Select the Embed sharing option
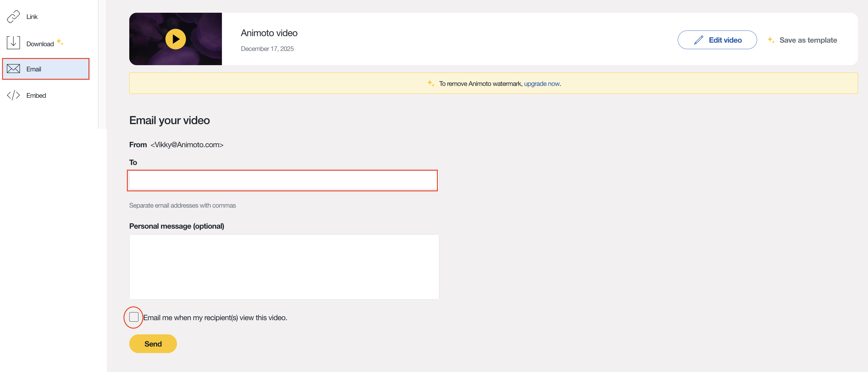Viewport: 868px width, 372px height. [36, 95]
